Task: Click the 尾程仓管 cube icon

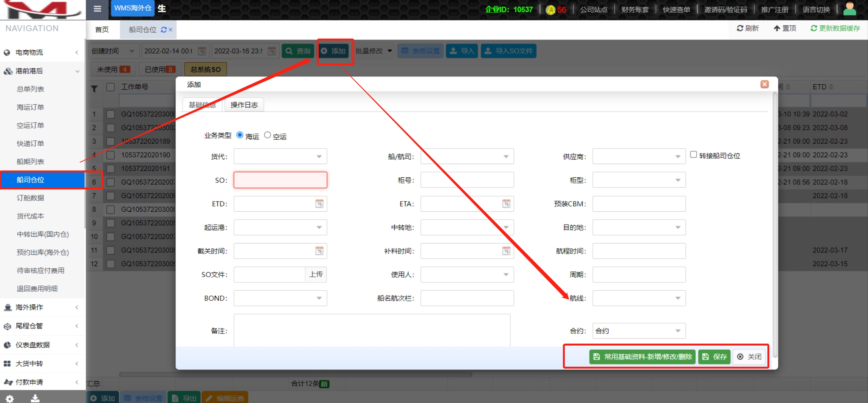Action: [7, 326]
